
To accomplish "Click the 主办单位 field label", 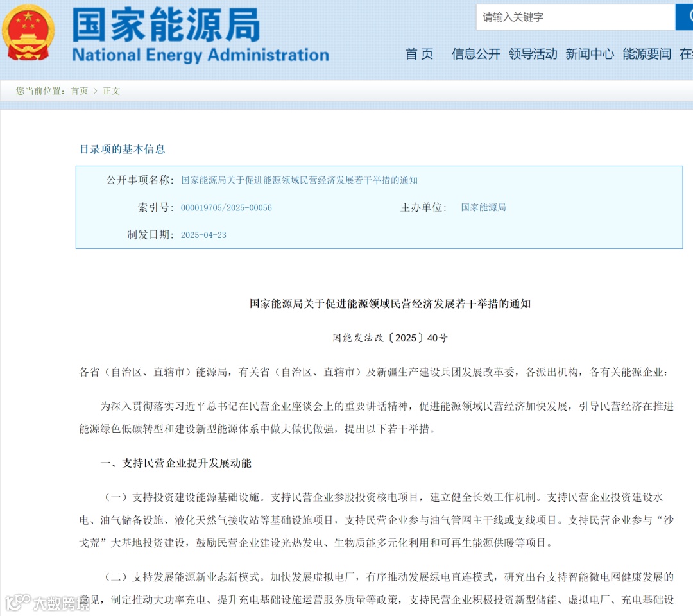I will coord(424,207).
